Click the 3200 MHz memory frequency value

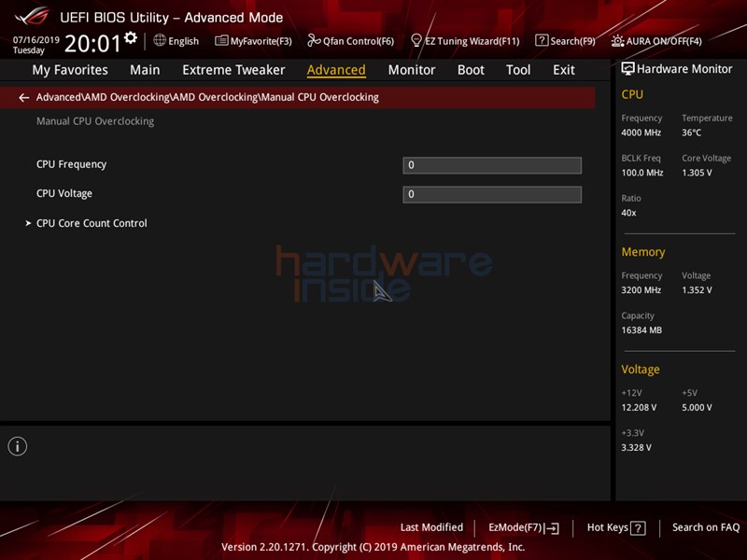click(641, 290)
